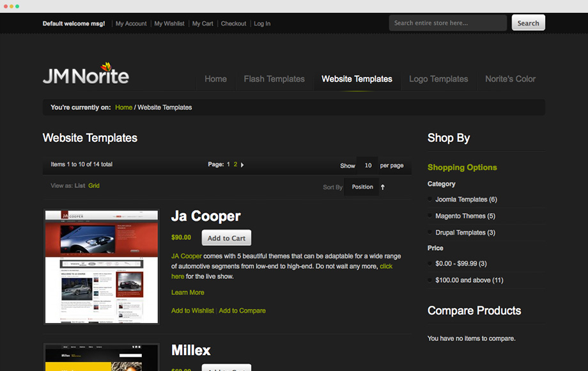Click the Search button
This screenshot has height=371, width=588.
click(528, 23)
